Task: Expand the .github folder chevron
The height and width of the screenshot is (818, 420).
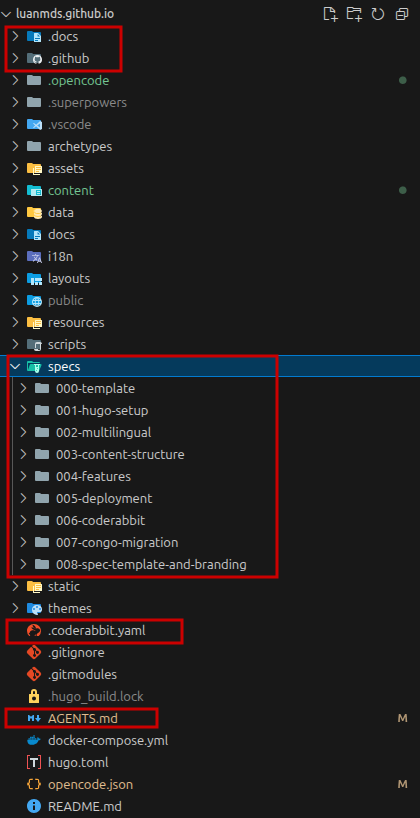Action: 15,58
